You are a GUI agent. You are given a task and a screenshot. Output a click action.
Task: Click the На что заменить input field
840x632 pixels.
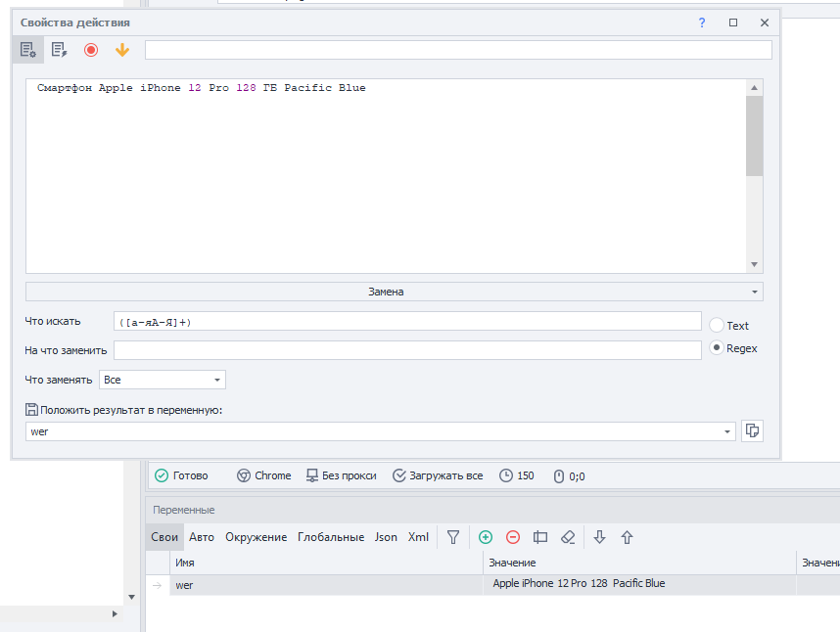tap(407, 350)
